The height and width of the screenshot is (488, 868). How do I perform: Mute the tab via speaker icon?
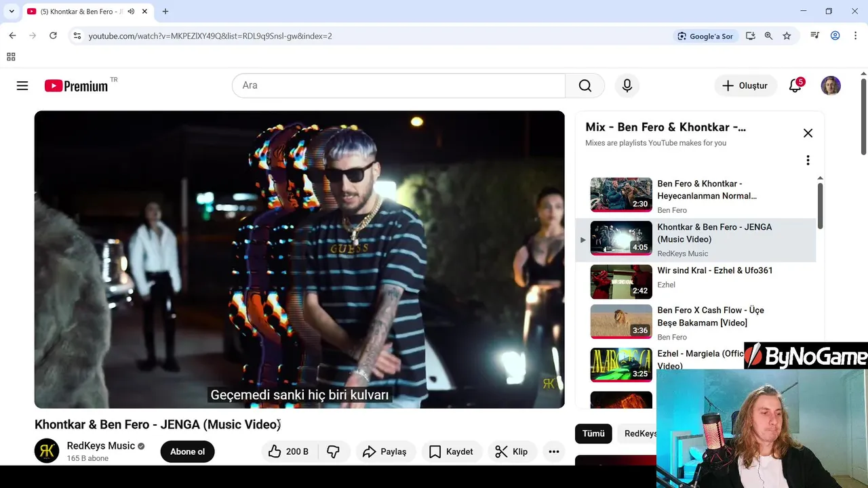pos(131,12)
